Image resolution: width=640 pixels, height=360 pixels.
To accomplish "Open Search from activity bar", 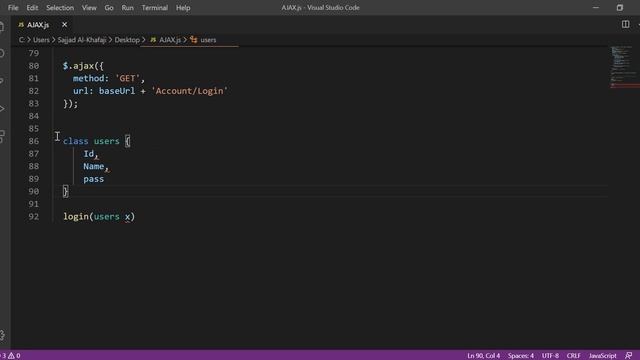I will 2,53.
